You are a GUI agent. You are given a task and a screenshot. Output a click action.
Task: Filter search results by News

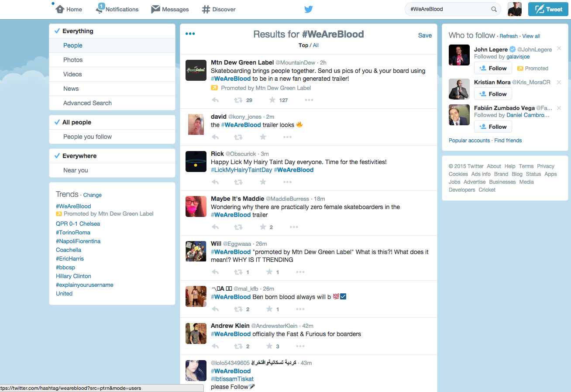click(112, 89)
